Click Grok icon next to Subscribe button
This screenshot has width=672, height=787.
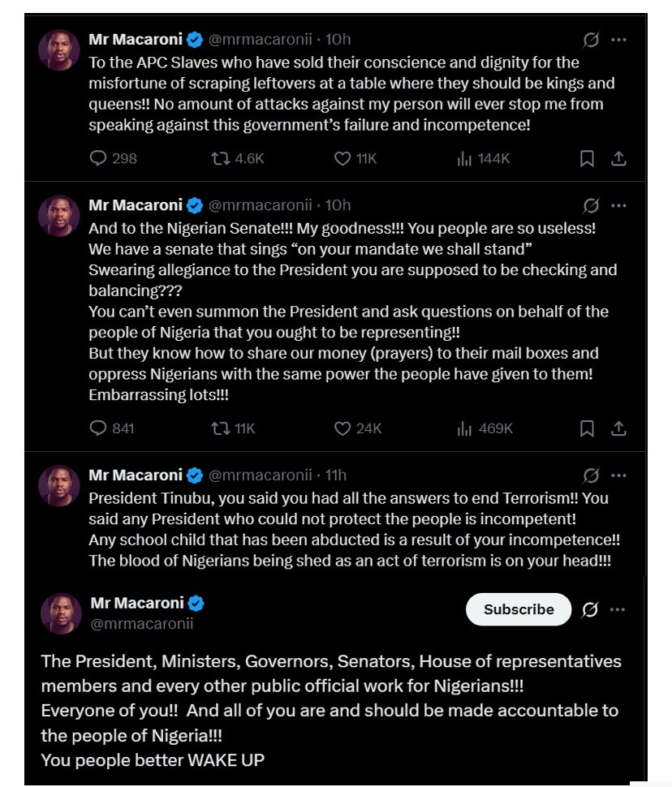tap(590, 610)
